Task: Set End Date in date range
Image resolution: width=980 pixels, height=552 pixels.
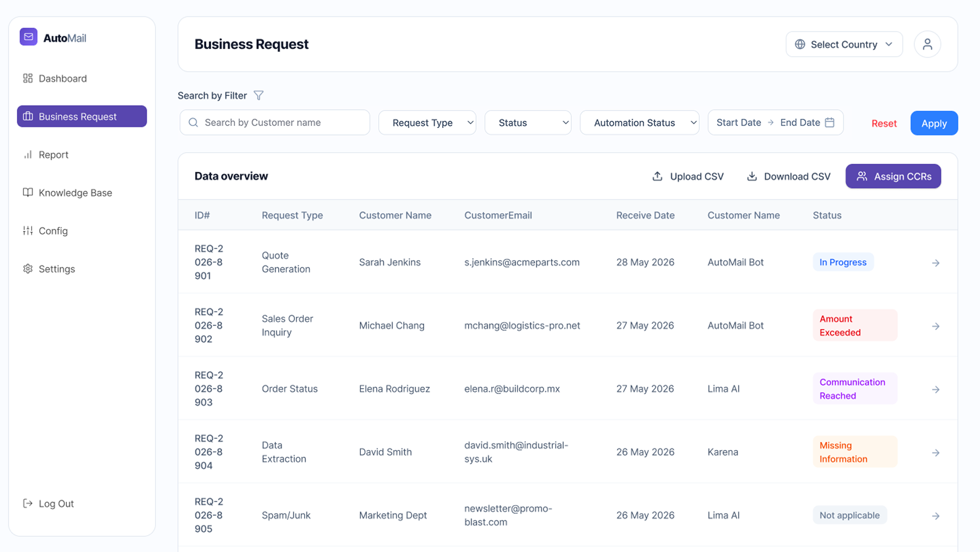Action: coord(800,122)
